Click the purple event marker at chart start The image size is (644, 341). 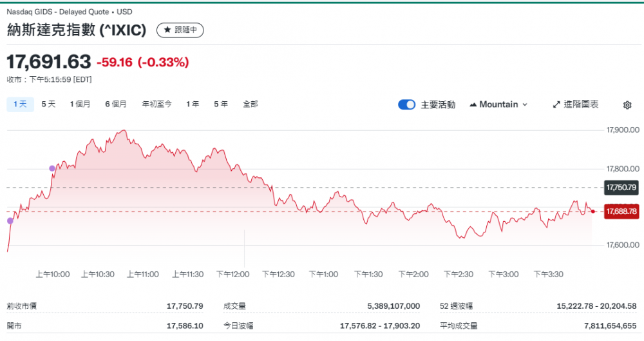click(x=10, y=221)
